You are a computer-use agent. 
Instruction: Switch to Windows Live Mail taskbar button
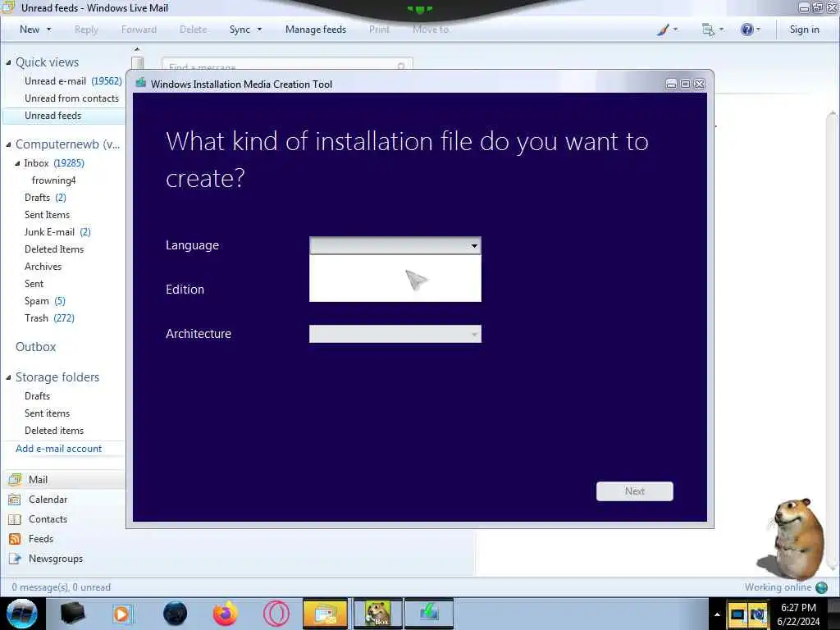(325, 614)
